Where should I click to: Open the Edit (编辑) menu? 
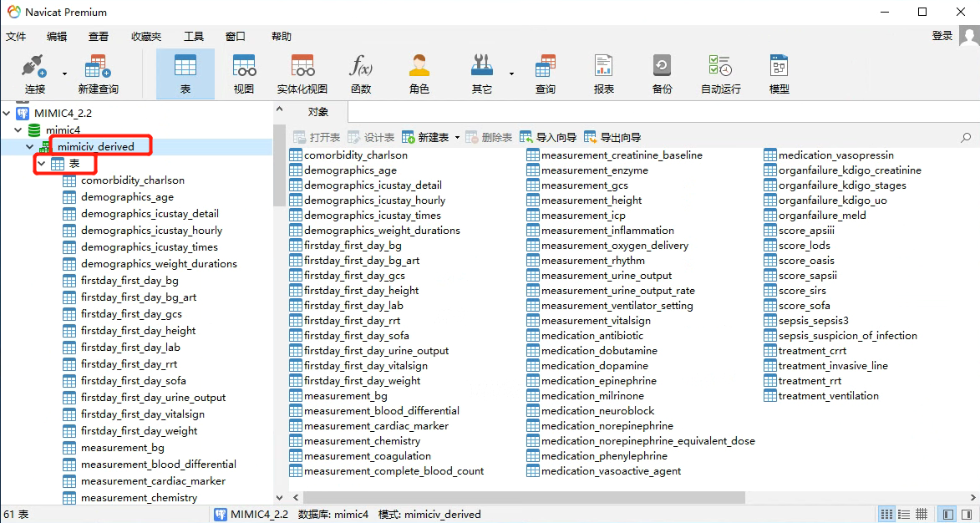pos(57,37)
